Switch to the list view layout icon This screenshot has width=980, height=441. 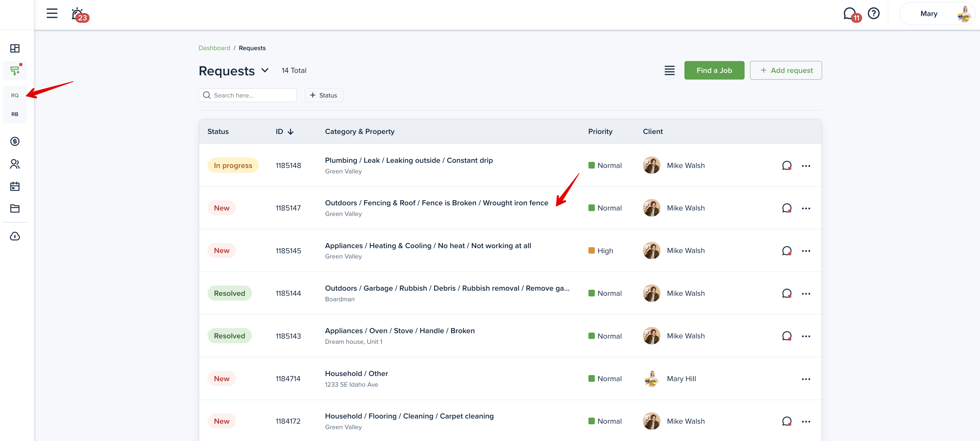[x=669, y=70]
